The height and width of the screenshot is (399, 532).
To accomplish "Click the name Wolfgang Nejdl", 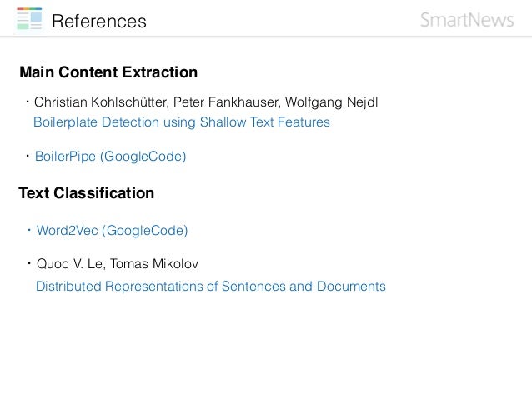I will (332, 102).
